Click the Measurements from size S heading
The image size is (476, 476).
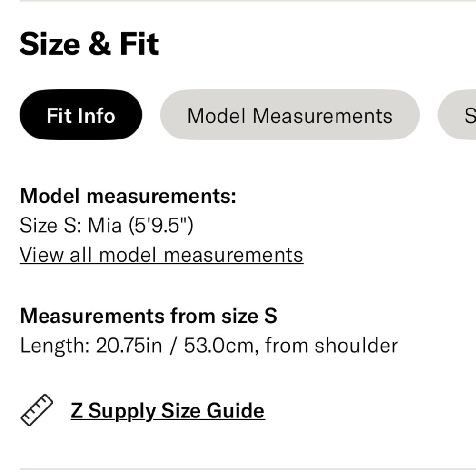click(x=149, y=316)
